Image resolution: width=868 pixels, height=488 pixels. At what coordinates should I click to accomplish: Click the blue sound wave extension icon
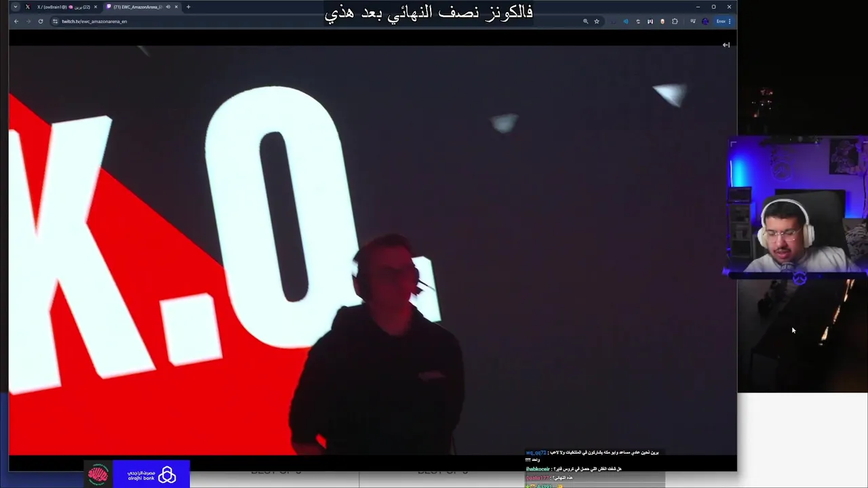(626, 21)
